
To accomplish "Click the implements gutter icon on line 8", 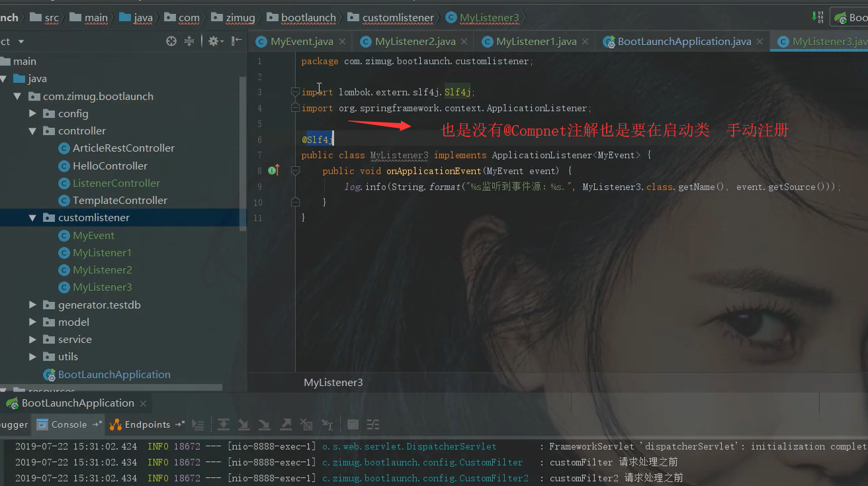I will tap(274, 171).
